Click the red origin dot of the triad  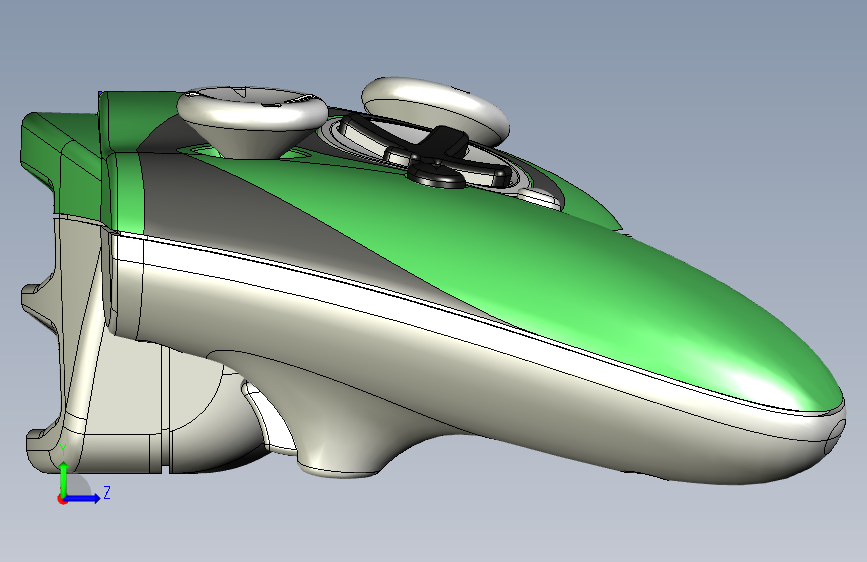tap(61, 499)
